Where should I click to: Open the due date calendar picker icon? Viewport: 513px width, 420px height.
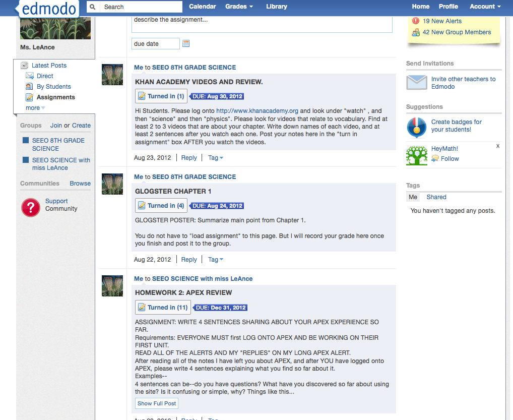pos(186,44)
